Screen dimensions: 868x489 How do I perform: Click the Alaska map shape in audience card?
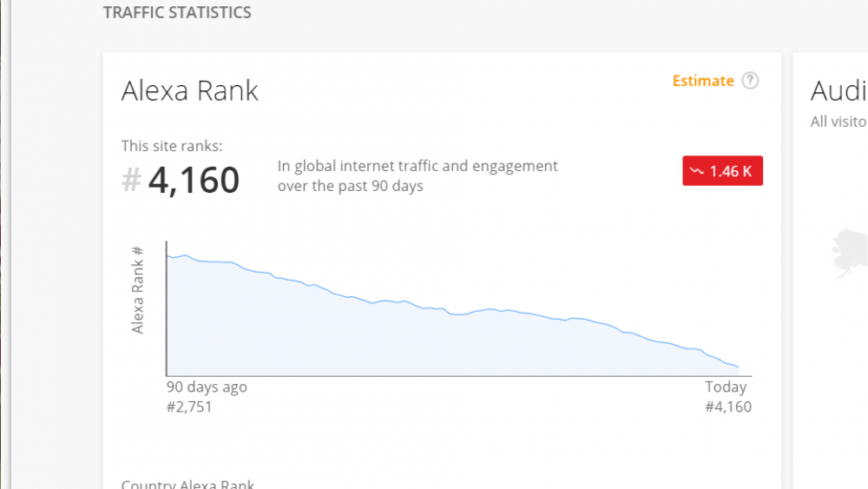pyautogui.click(x=849, y=252)
